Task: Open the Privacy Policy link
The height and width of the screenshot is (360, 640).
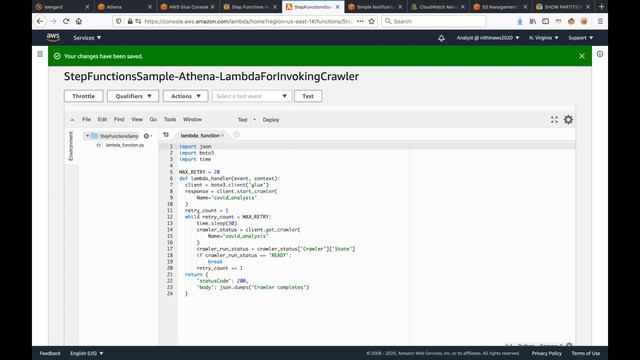Action: (547, 353)
